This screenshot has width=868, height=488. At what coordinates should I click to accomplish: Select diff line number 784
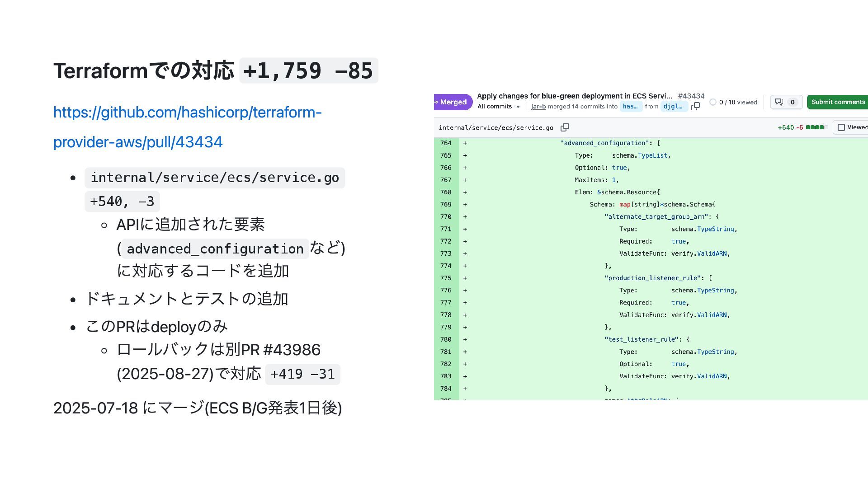click(x=446, y=389)
